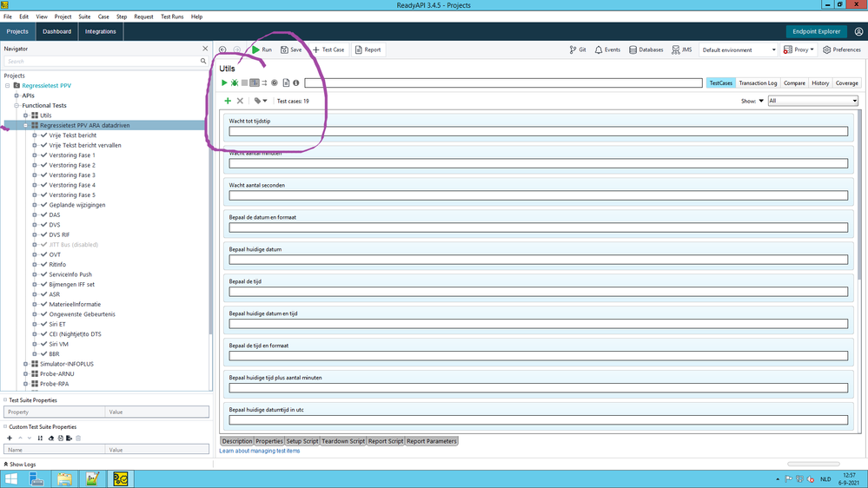Open the Show filter All dropdown
This screenshot has width=868, height=488.
812,101
